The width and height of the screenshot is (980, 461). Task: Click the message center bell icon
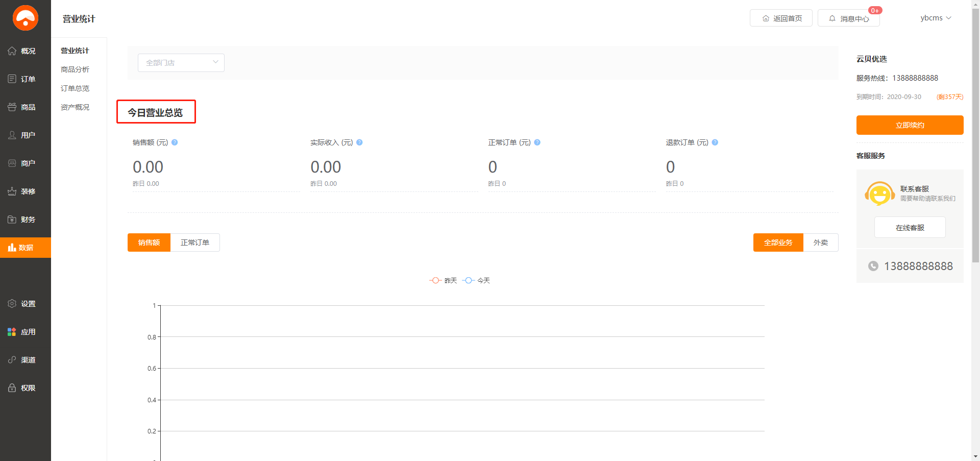point(832,18)
